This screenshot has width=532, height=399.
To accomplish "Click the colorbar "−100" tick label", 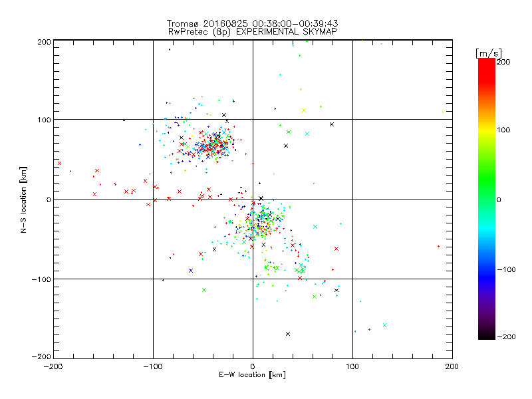I will (506, 269).
